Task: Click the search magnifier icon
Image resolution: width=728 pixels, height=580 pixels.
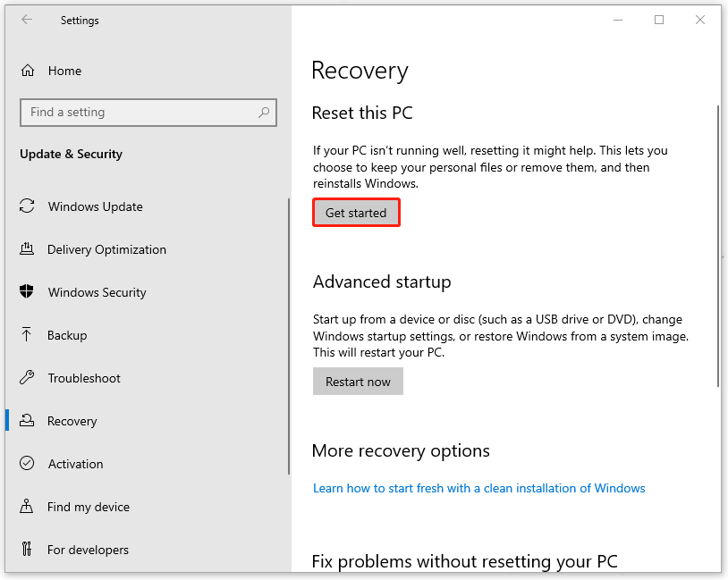Action: [x=264, y=113]
